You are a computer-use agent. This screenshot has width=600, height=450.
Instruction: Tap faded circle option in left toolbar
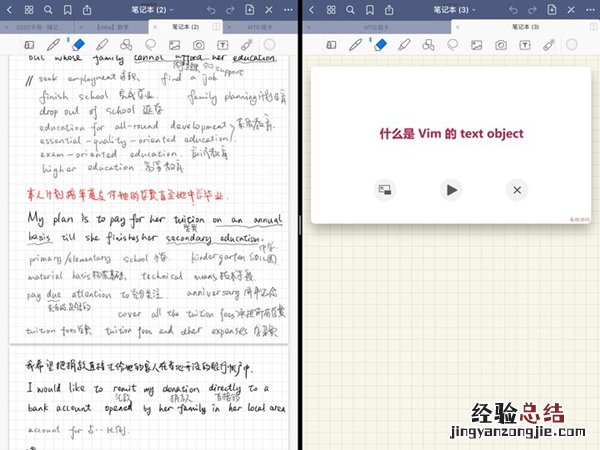point(270,45)
